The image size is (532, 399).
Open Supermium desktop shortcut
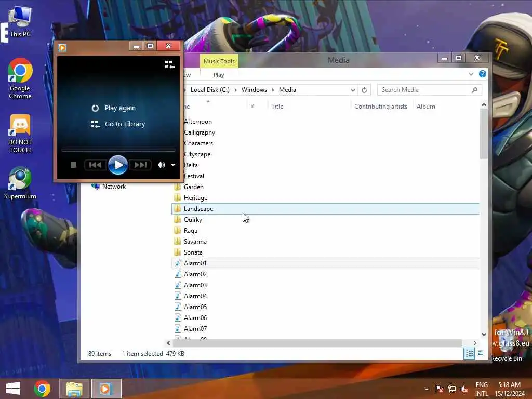tap(20, 183)
